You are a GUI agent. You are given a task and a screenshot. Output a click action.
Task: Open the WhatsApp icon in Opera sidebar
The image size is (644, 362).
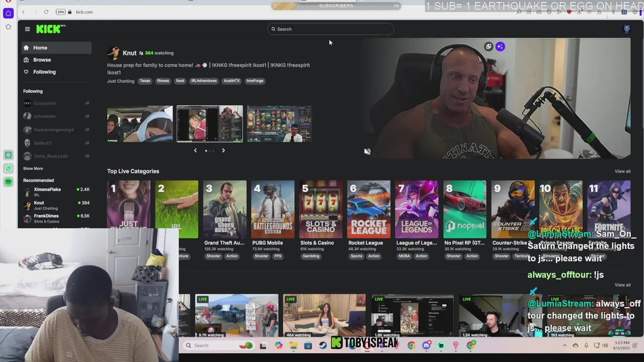8,168
